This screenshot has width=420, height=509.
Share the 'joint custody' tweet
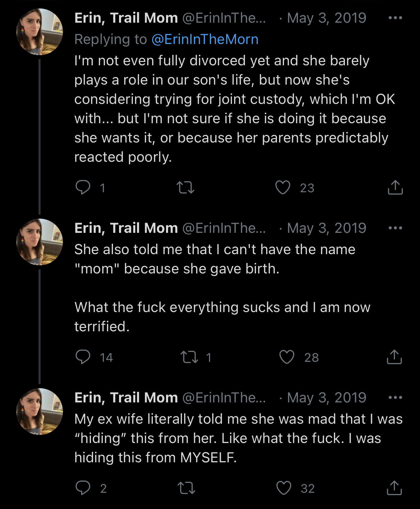[395, 187]
